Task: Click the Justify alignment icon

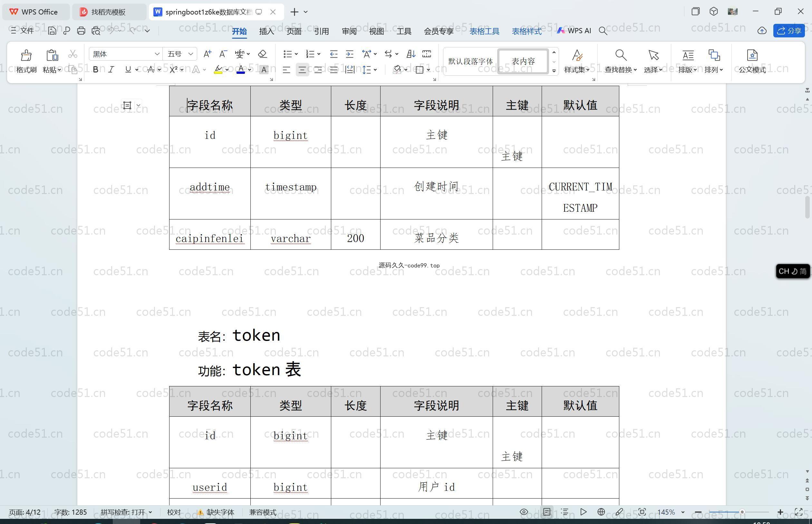Action: pyautogui.click(x=334, y=70)
